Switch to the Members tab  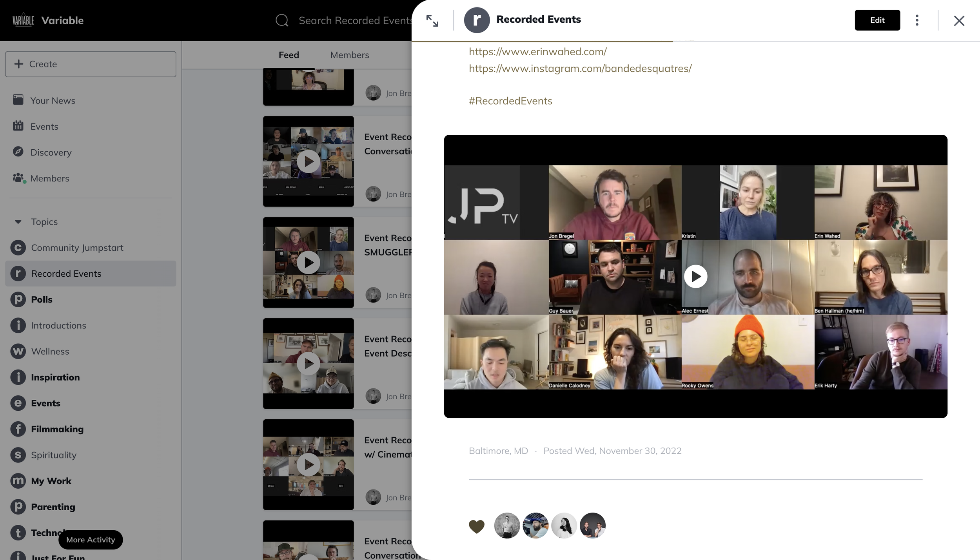tap(349, 55)
